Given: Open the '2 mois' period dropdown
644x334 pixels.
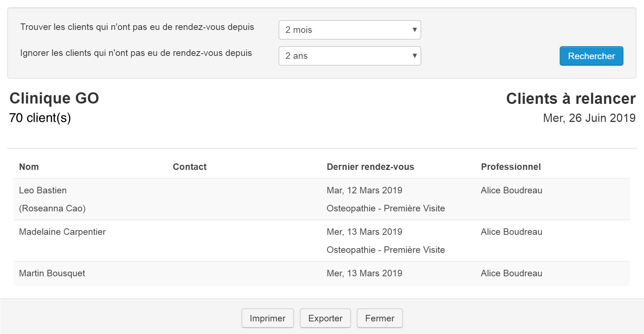Looking at the screenshot, I should tap(350, 30).
